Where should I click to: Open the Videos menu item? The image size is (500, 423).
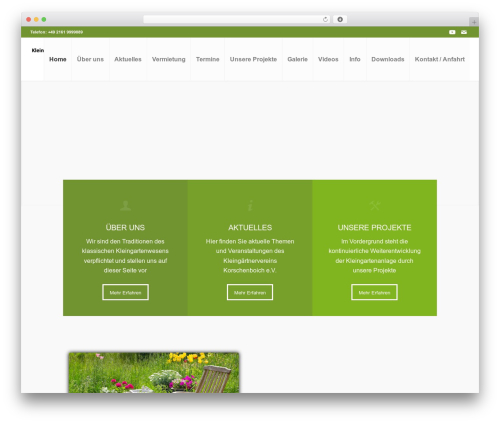point(328,59)
